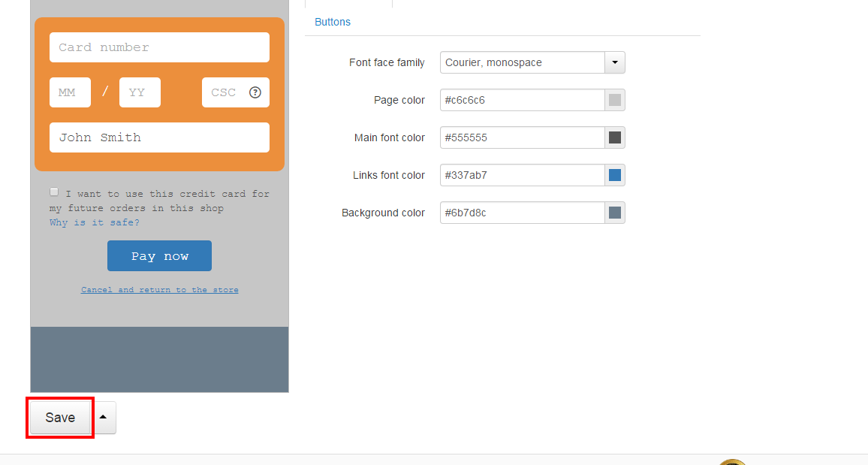Expand the caret next to Save button
The width and height of the screenshot is (868, 465).
pyautogui.click(x=103, y=418)
